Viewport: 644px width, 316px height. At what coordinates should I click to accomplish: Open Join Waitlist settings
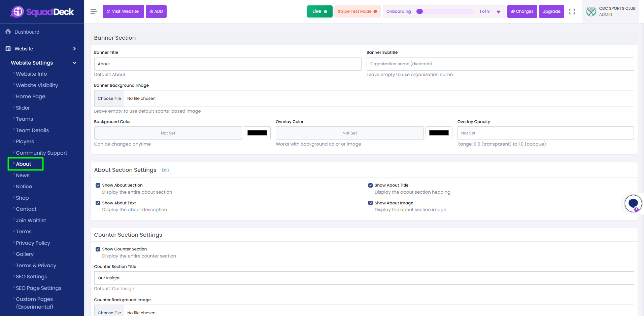(x=31, y=221)
